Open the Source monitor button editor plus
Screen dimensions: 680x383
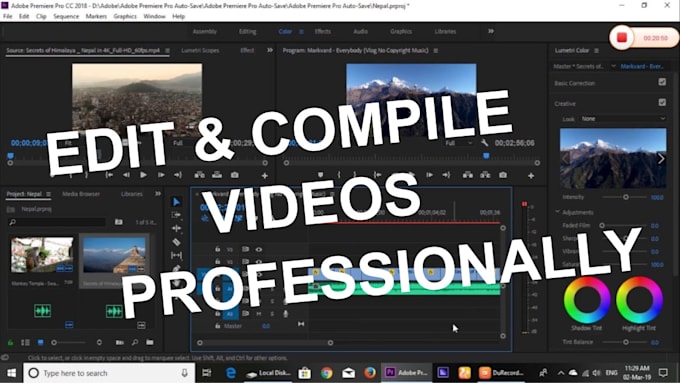pos(265,176)
